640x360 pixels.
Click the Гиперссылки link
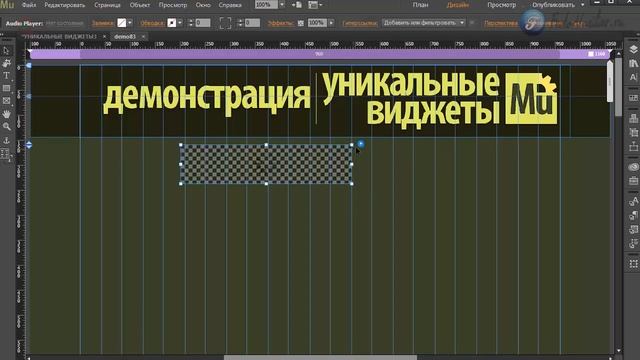pos(359,23)
